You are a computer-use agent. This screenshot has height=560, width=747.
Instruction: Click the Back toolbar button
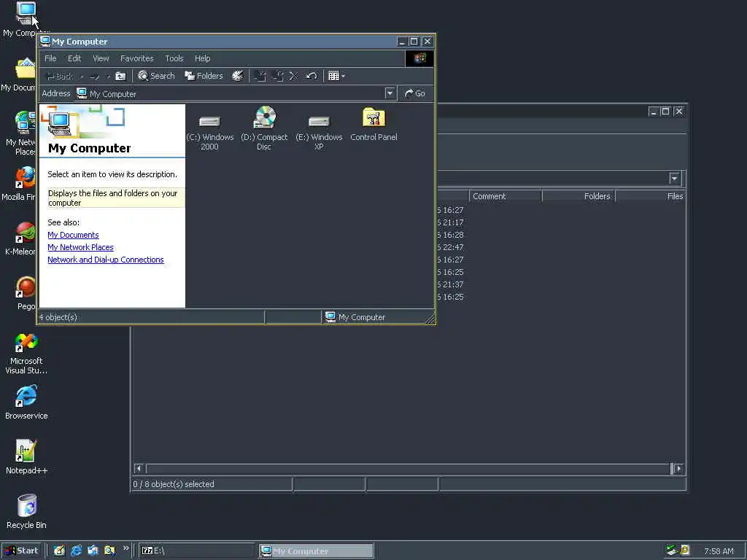pos(59,76)
